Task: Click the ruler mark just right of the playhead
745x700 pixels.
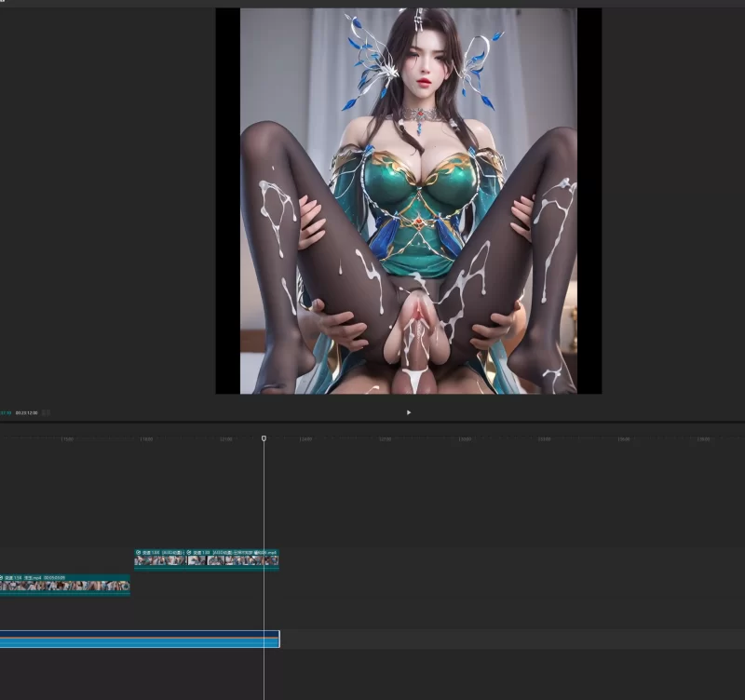Action: click(305, 438)
